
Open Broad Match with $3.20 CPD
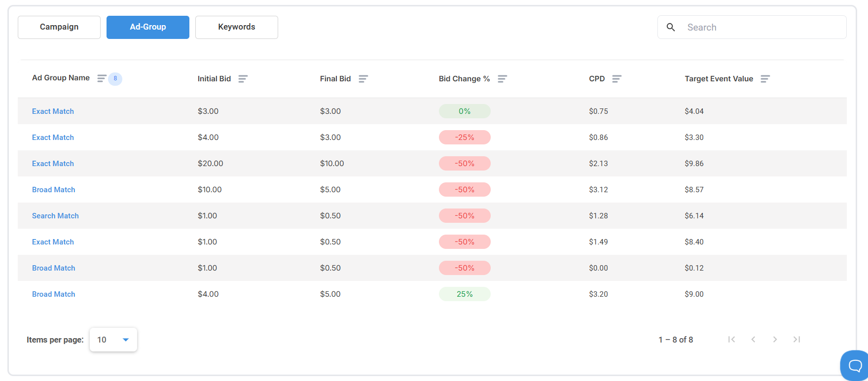coord(54,294)
